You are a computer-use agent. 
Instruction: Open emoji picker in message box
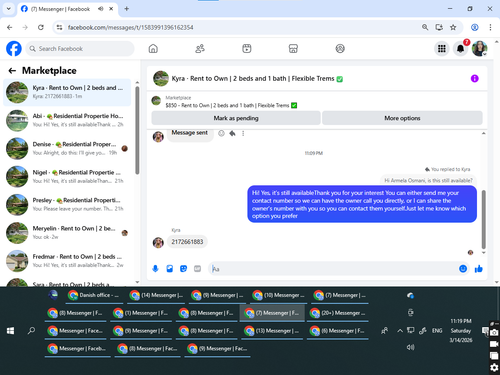pos(463,269)
